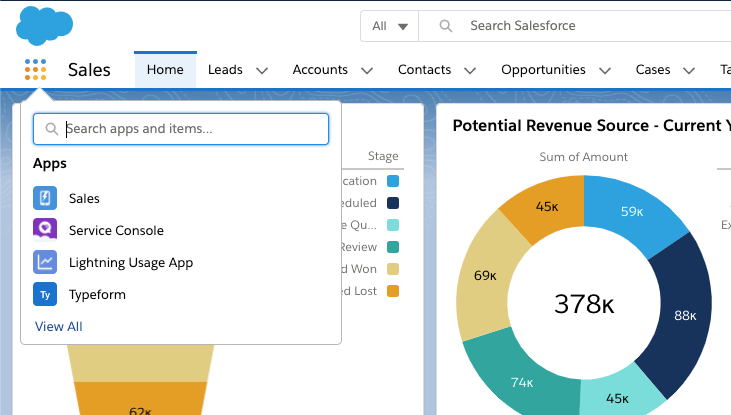
Task: Click the Service Console heart icon
Action: coord(45,230)
